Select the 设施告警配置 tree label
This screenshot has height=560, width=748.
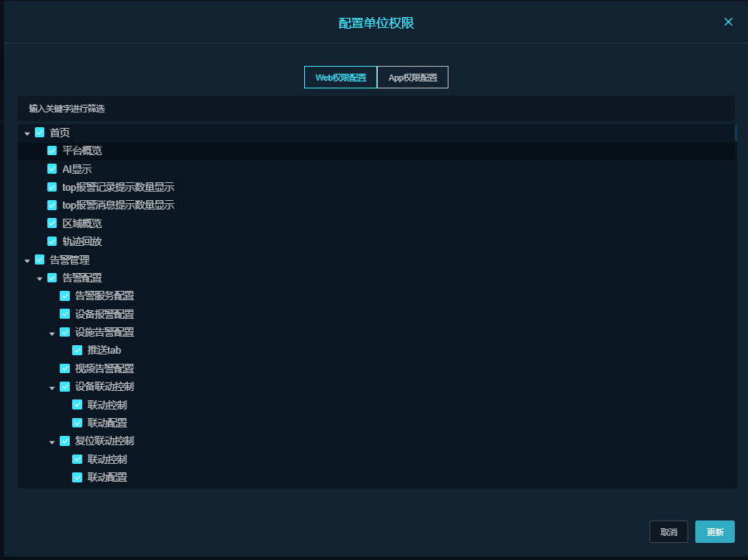[105, 332]
